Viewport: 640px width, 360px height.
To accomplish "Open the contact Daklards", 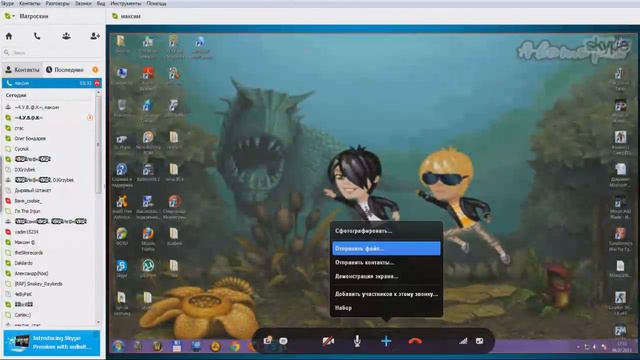I will [x=49, y=263].
